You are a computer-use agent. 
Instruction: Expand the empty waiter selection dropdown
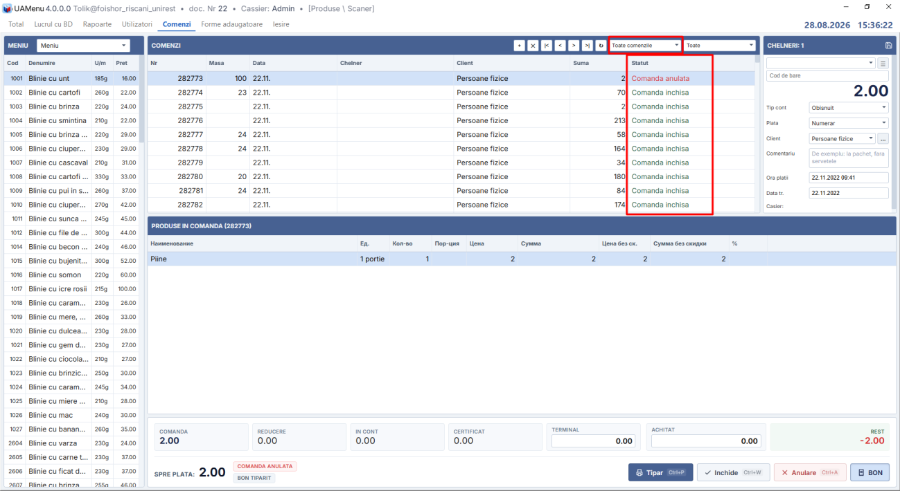[821, 63]
